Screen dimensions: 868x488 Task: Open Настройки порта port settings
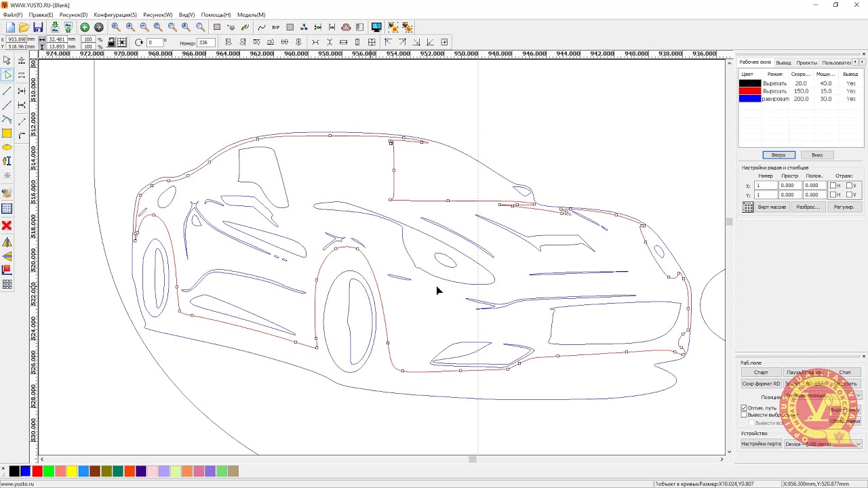point(762,444)
